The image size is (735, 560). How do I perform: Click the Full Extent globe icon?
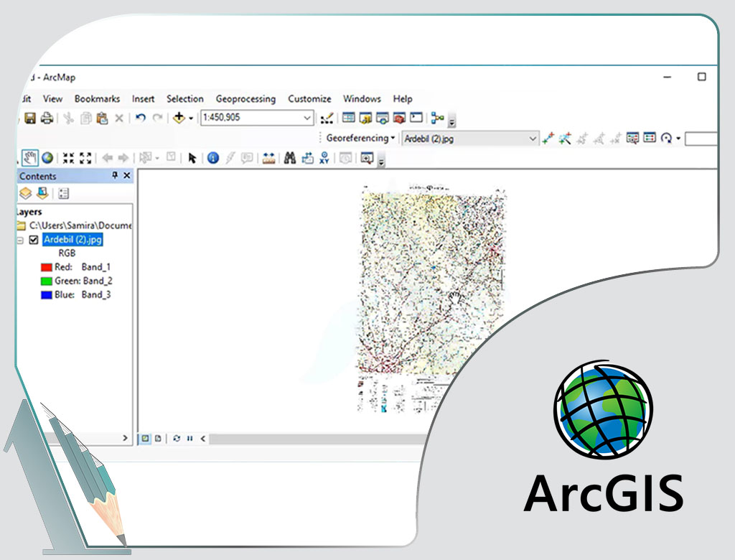coord(47,158)
